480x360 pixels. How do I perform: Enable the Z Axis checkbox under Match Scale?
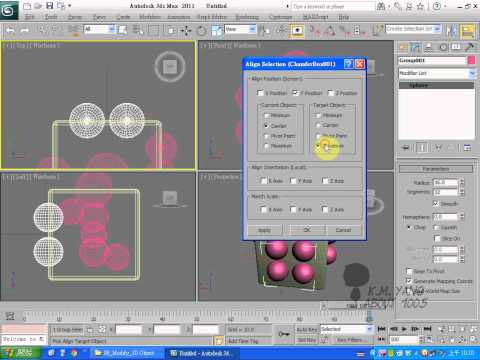[325, 210]
